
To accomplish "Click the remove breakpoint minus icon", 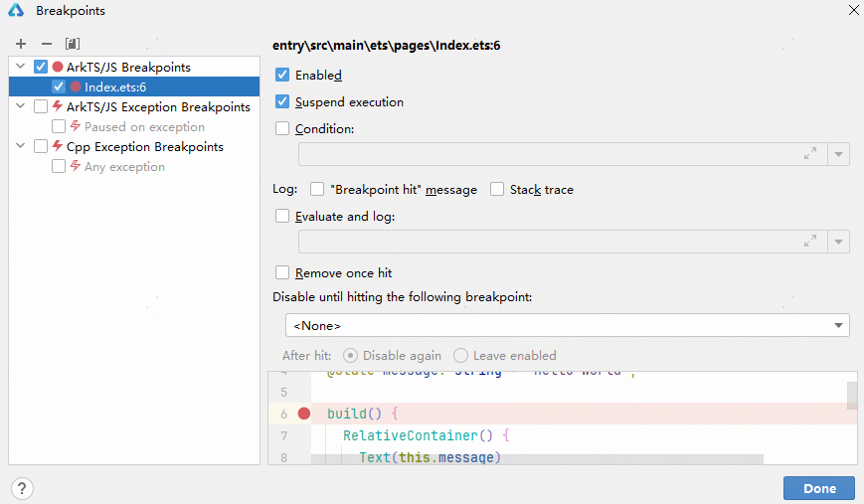I will (46, 44).
